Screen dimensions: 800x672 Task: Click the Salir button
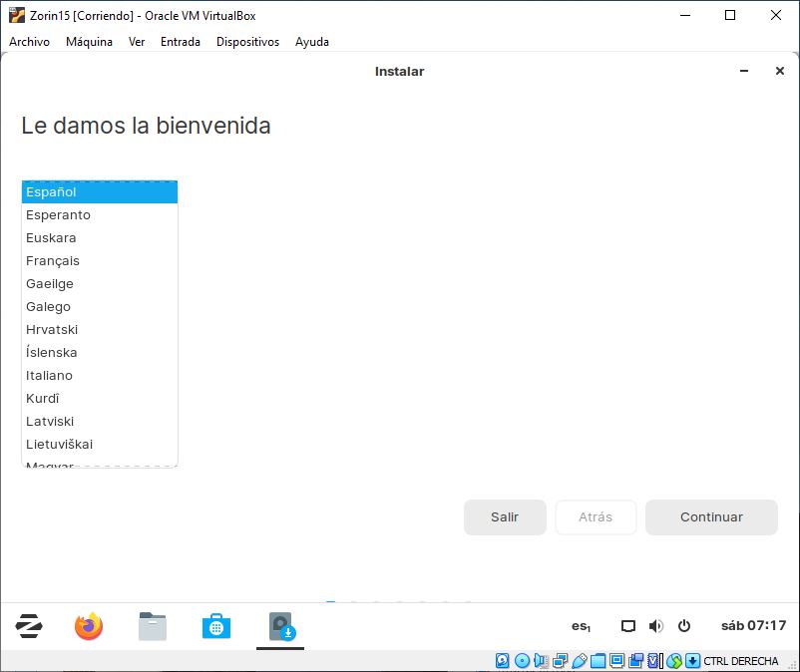click(505, 517)
